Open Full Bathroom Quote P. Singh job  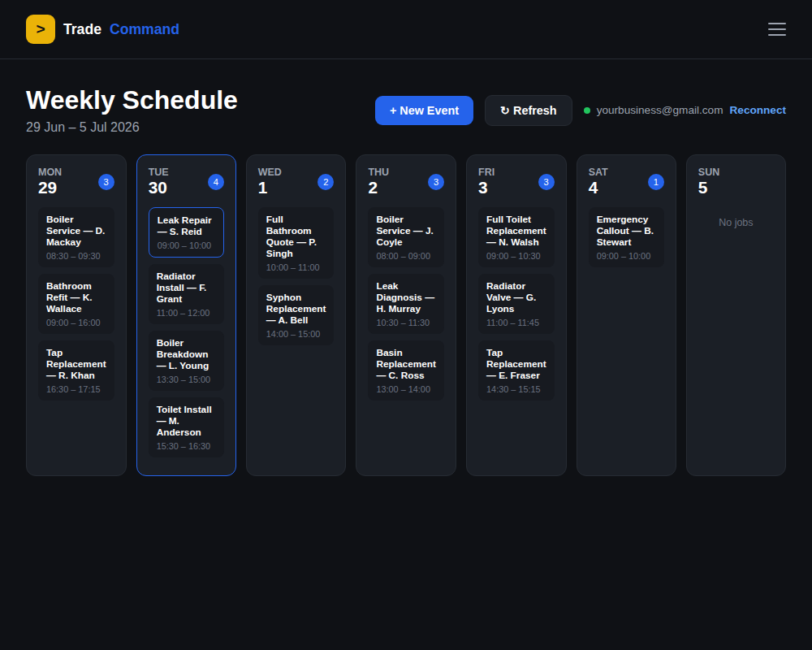click(x=296, y=243)
